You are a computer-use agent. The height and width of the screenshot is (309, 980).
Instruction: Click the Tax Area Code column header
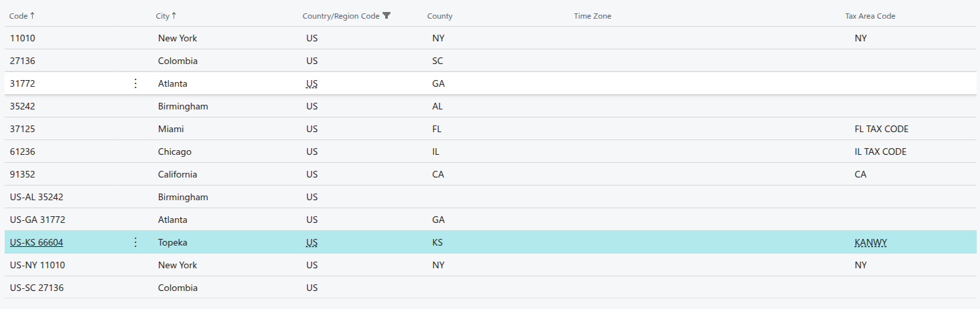pyautogui.click(x=870, y=16)
